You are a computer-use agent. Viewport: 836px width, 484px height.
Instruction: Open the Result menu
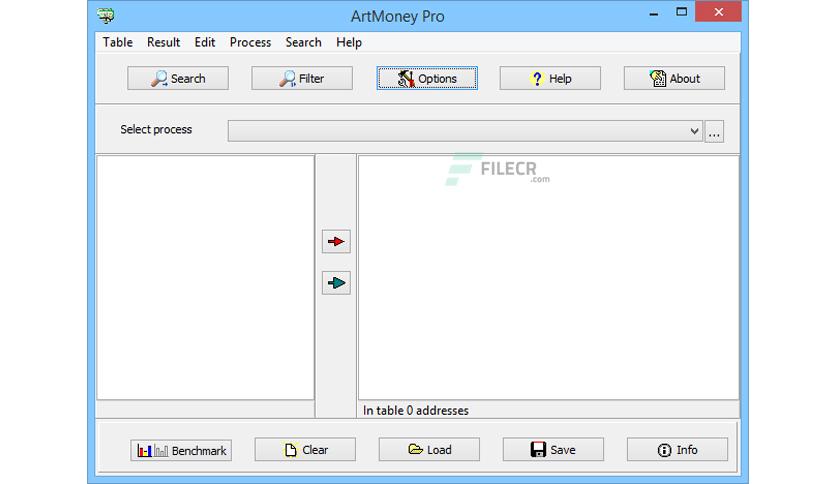point(163,42)
